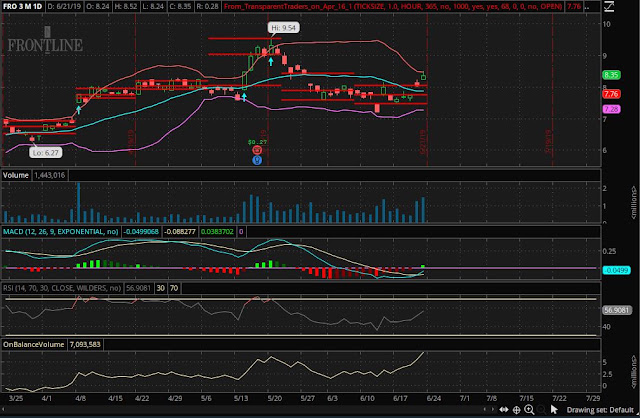Viewport: 640px width, 418px height.
Task: Click the red 7.76 price axis bubble
Action: point(611,94)
